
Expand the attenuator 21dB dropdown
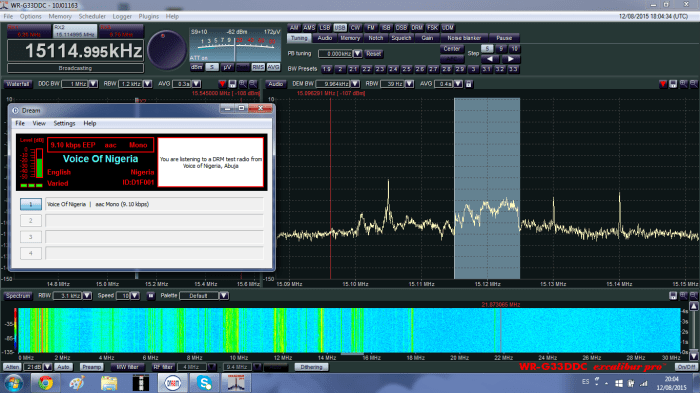[x=47, y=367]
